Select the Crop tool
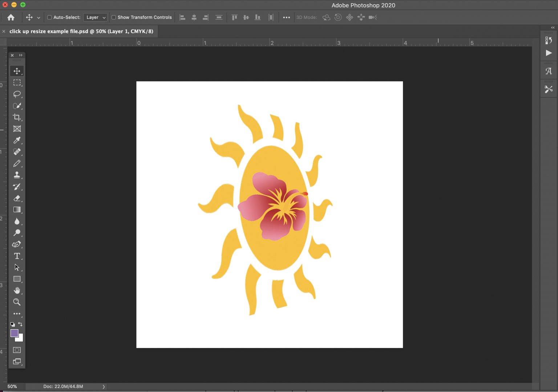558x392 pixels. [x=17, y=117]
